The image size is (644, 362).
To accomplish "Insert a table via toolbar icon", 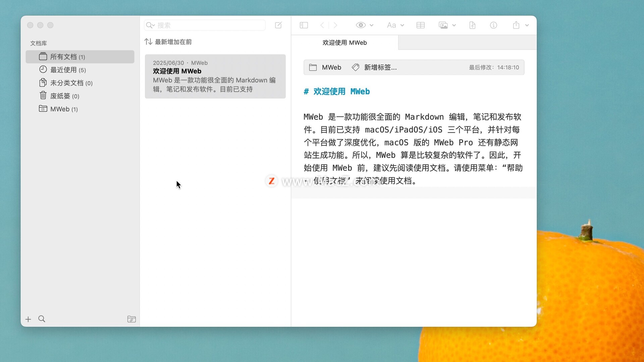I will point(421,25).
